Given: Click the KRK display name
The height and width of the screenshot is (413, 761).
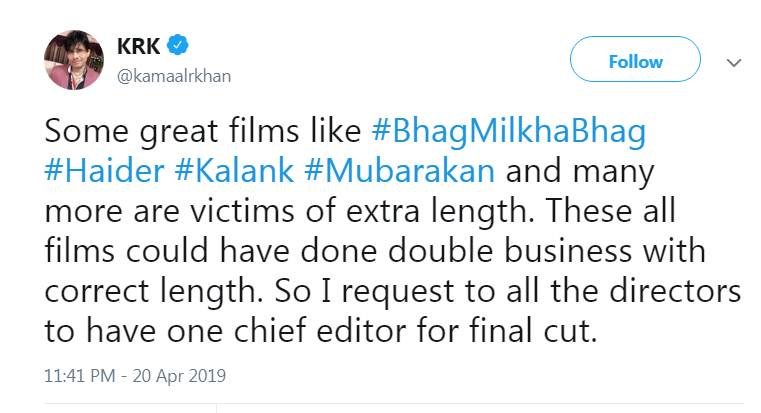Looking at the screenshot, I should (140, 46).
